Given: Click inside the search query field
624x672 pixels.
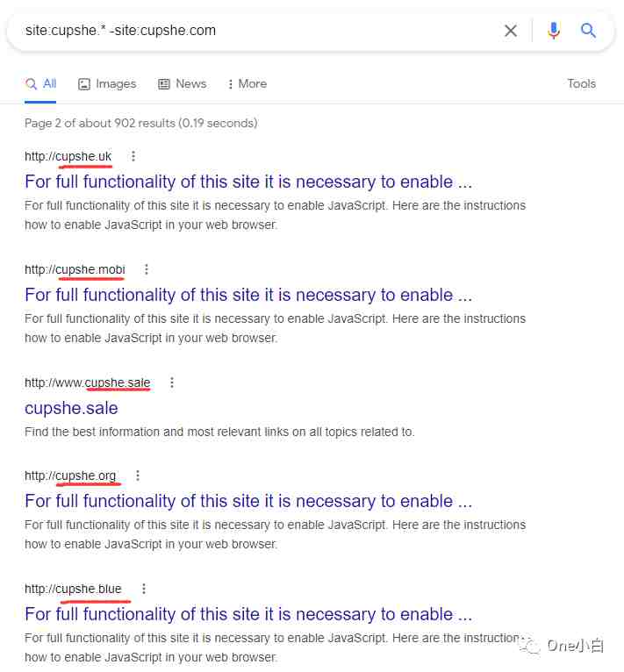Looking at the screenshot, I should [x=257, y=31].
